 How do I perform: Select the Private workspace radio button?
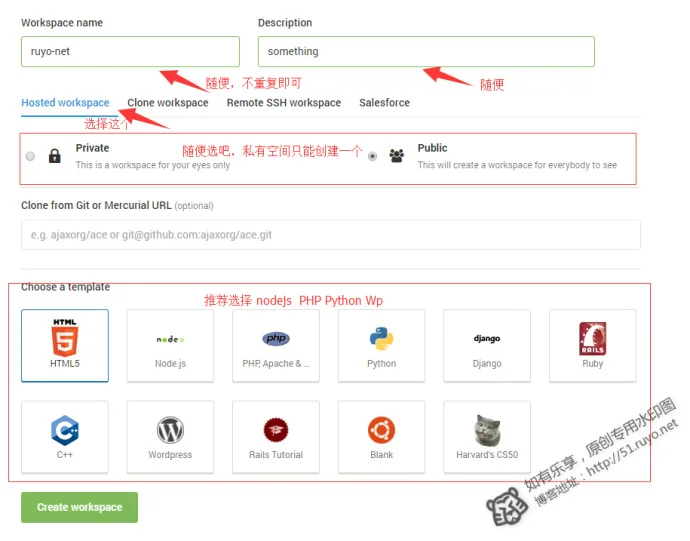pyautogui.click(x=30, y=156)
